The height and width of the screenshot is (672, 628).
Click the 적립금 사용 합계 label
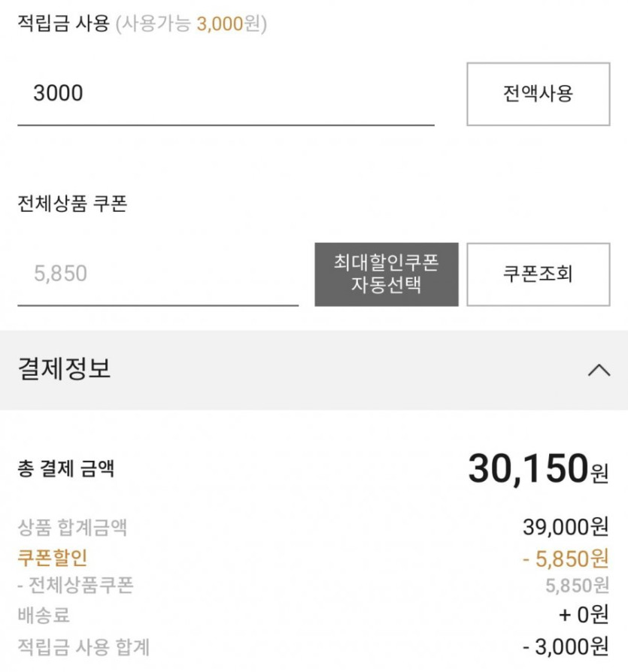click(83, 645)
